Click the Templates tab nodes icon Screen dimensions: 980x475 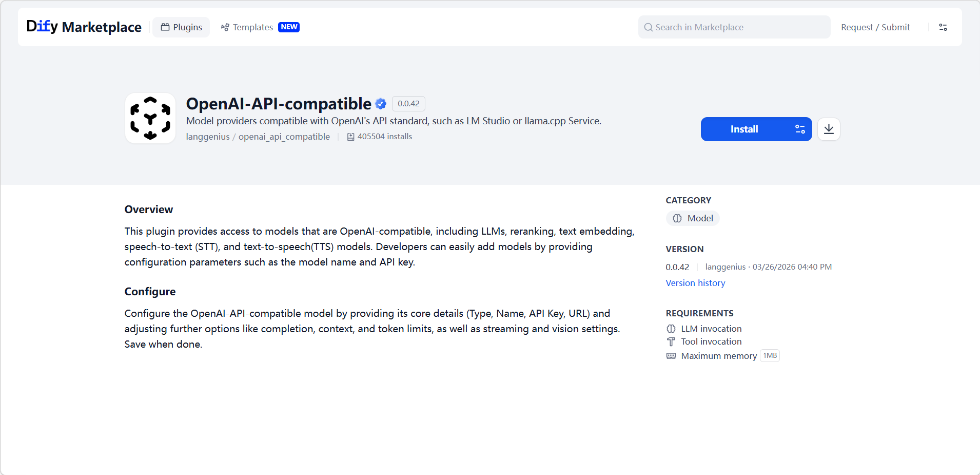point(225,27)
